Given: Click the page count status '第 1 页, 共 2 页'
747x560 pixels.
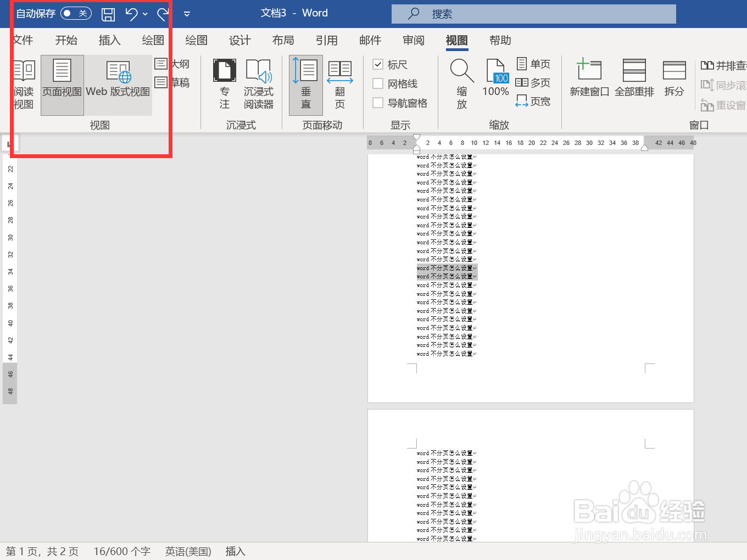Looking at the screenshot, I should (x=42, y=551).
